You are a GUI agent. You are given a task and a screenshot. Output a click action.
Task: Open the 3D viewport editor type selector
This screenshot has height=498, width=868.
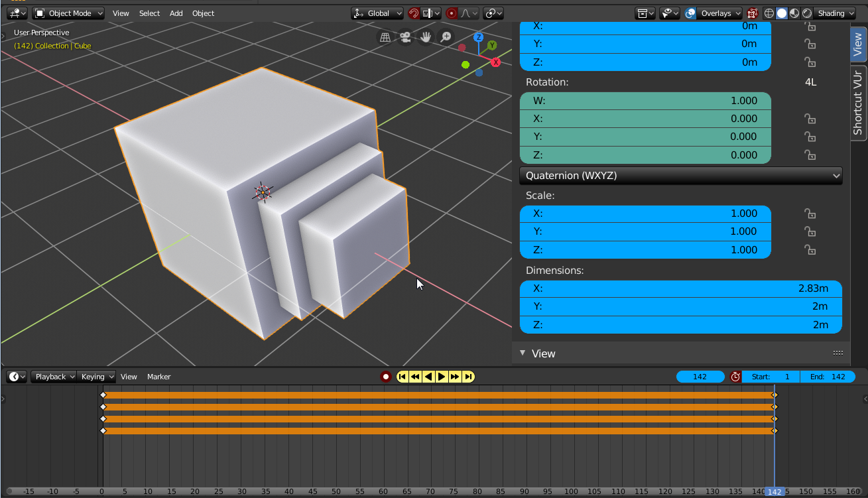coord(17,13)
